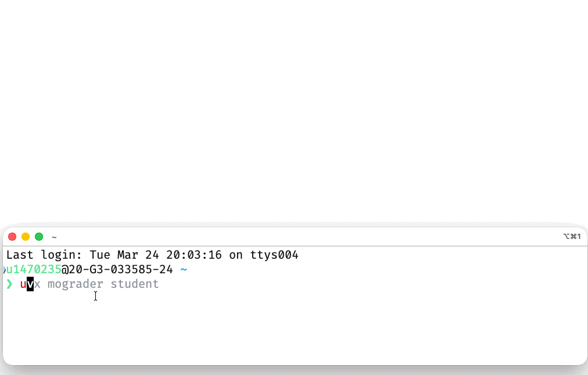Toggle the yellow minimize traffic light button

[25, 237]
